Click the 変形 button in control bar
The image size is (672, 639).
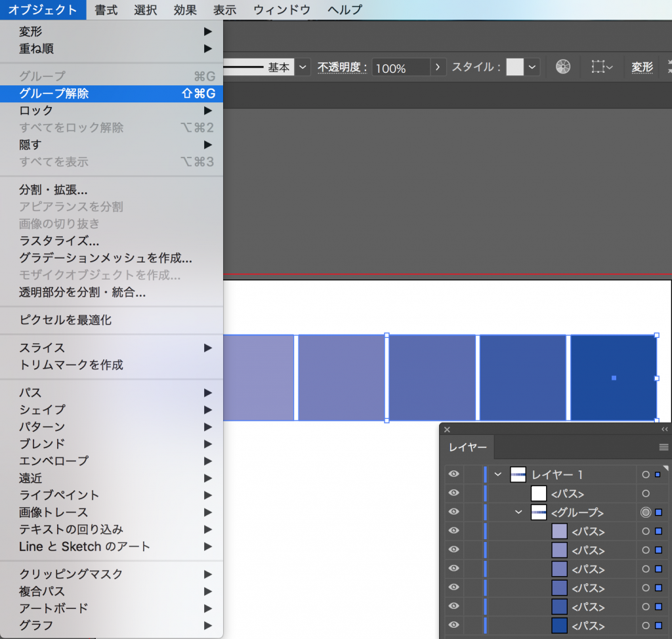[642, 67]
